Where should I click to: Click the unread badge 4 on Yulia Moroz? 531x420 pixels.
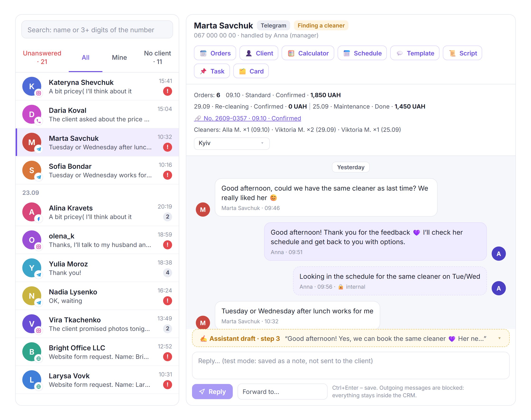pos(168,273)
